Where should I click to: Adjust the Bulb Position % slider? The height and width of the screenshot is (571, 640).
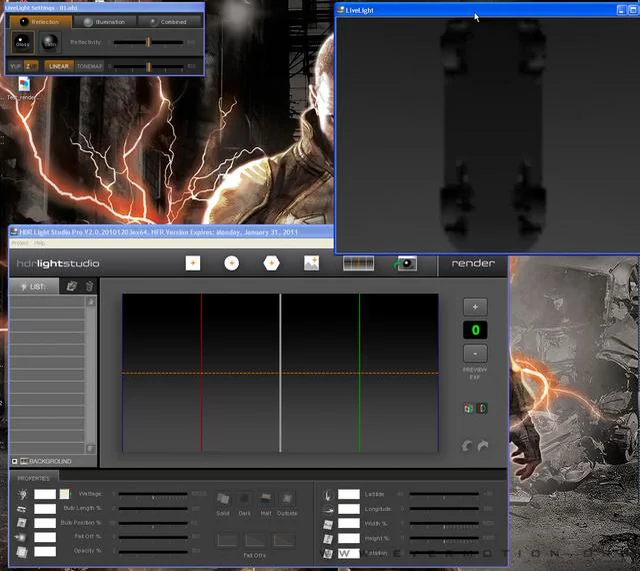[x=153, y=524]
